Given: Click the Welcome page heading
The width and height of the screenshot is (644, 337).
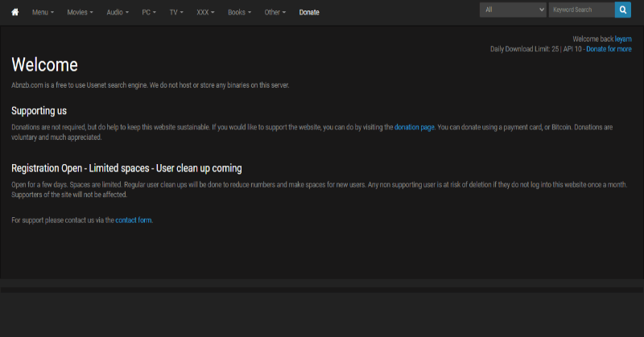Looking at the screenshot, I should click(44, 66).
